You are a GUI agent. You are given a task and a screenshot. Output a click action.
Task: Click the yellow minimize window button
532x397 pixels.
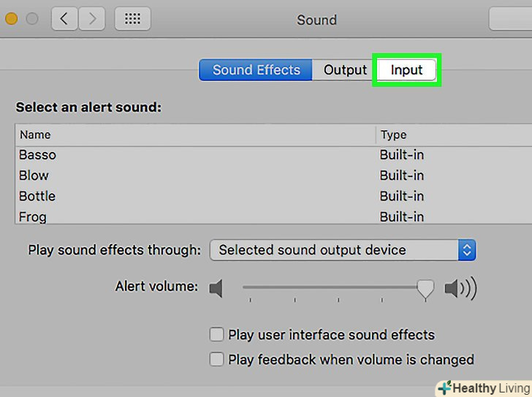point(11,20)
